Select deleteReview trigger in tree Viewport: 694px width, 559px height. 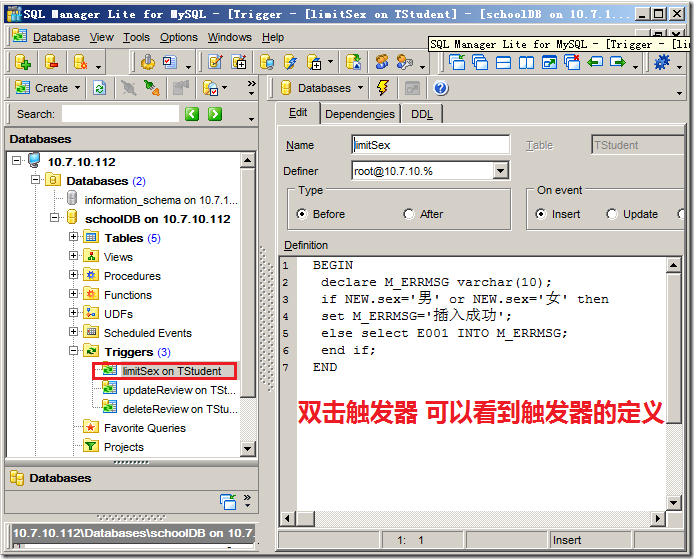(180, 409)
